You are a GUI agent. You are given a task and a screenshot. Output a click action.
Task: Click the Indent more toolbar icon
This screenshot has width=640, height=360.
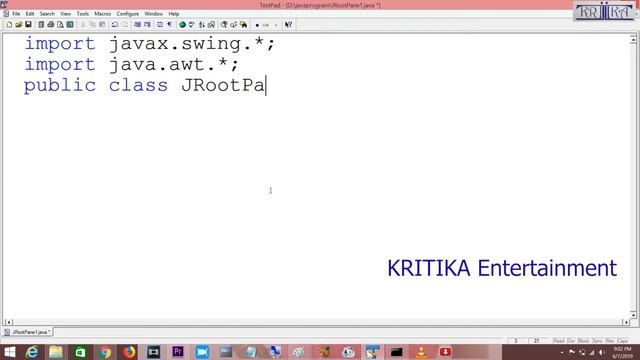[x=147, y=25]
